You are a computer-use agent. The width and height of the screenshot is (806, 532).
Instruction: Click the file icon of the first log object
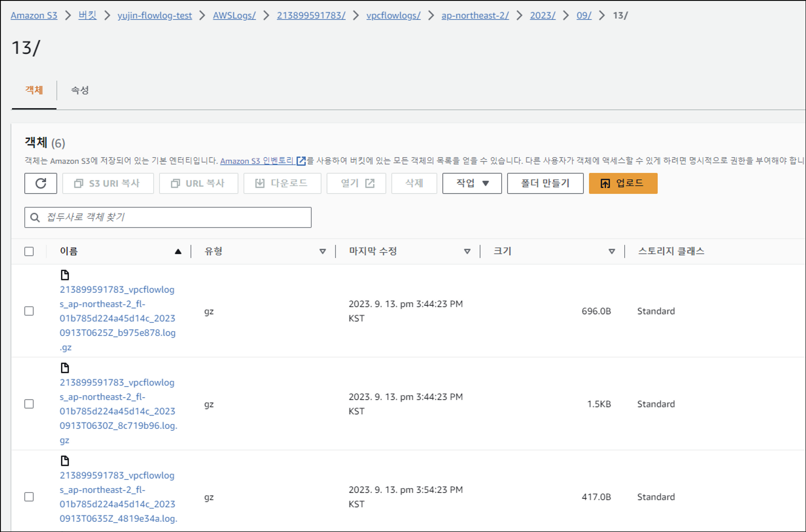[x=65, y=275]
